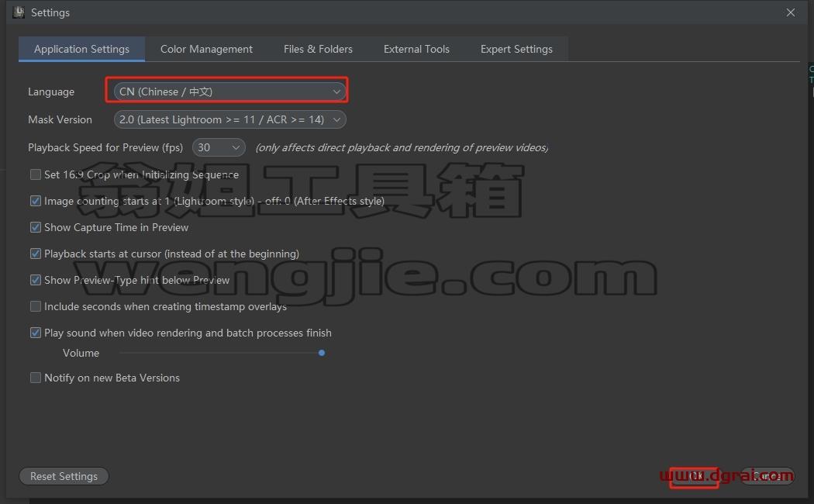This screenshot has height=504, width=814.
Task: Toggle Image counting starts at 1 checkbox
Action: click(36, 201)
